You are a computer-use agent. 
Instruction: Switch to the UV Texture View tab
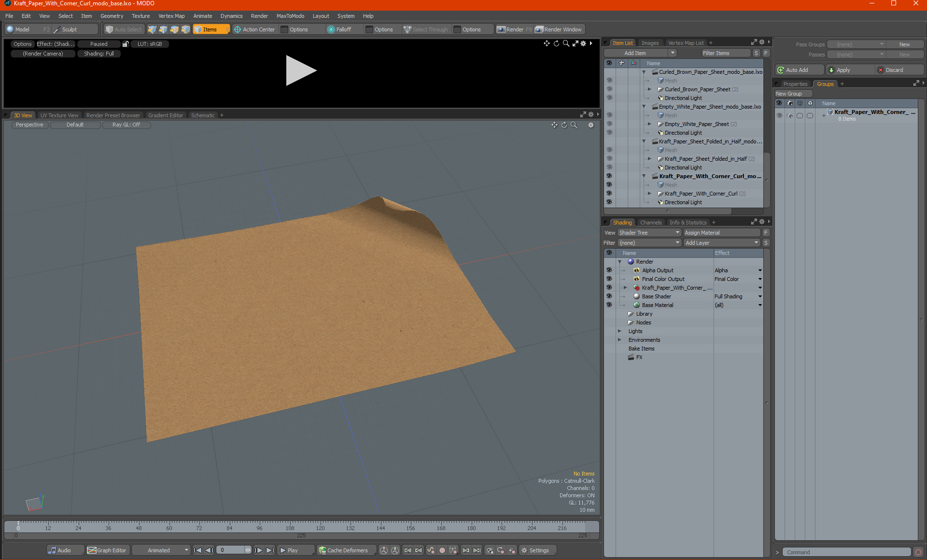[x=58, y=114]
